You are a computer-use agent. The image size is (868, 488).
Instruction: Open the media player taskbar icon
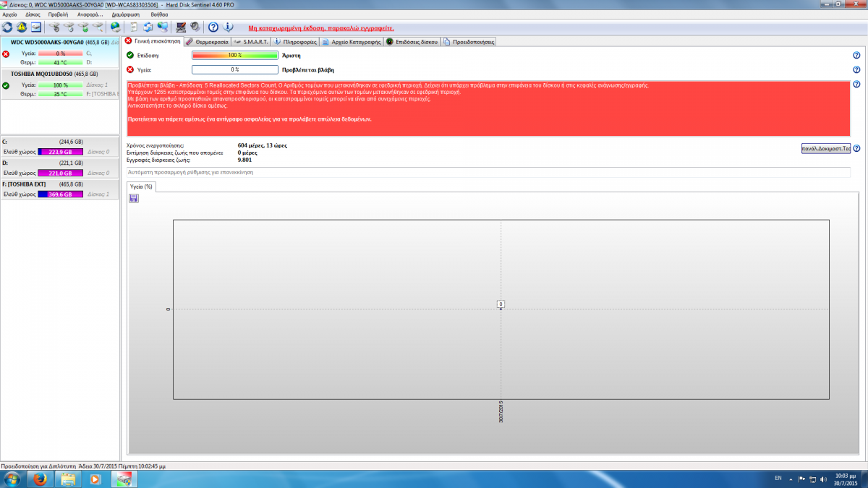click(95, 479)
